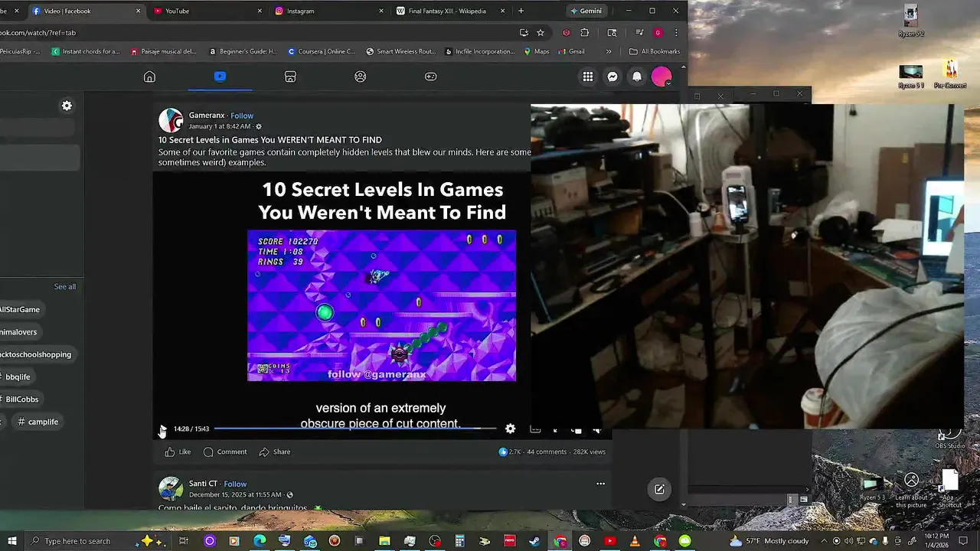980x551 pixels.
Task: Go to the Facebook Home icon
Action: (x=149, y=77)
